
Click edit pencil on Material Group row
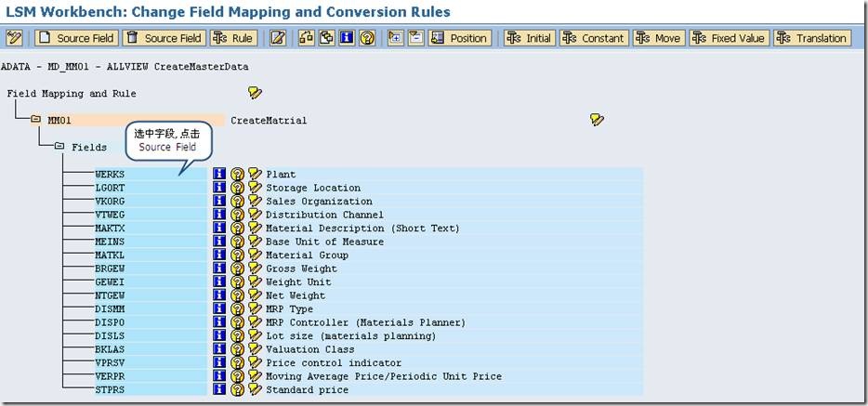tap(255, 255)
